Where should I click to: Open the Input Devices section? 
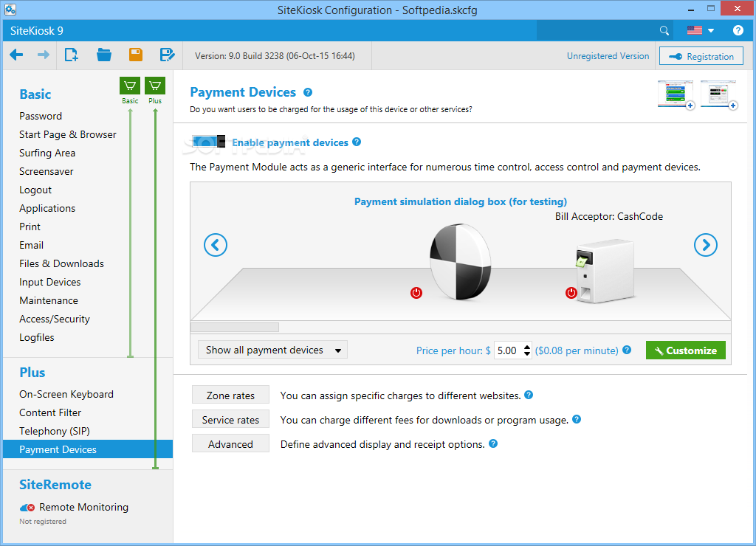click(50, 282)
